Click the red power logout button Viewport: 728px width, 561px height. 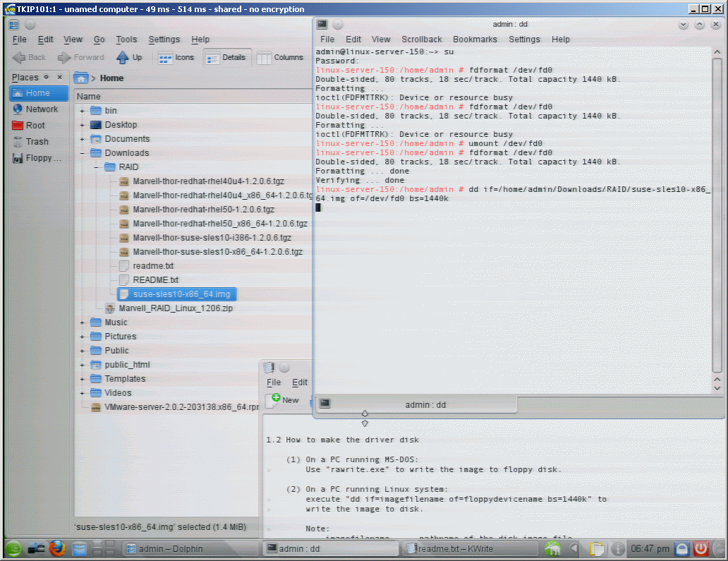pyautogui.click(x=700, y=549)
